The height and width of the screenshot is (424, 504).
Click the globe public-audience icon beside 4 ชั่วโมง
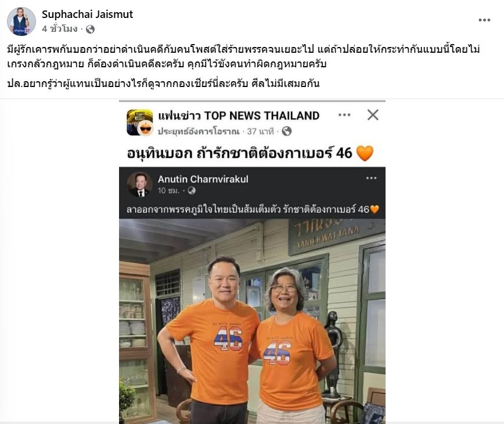tap(91, 29)
